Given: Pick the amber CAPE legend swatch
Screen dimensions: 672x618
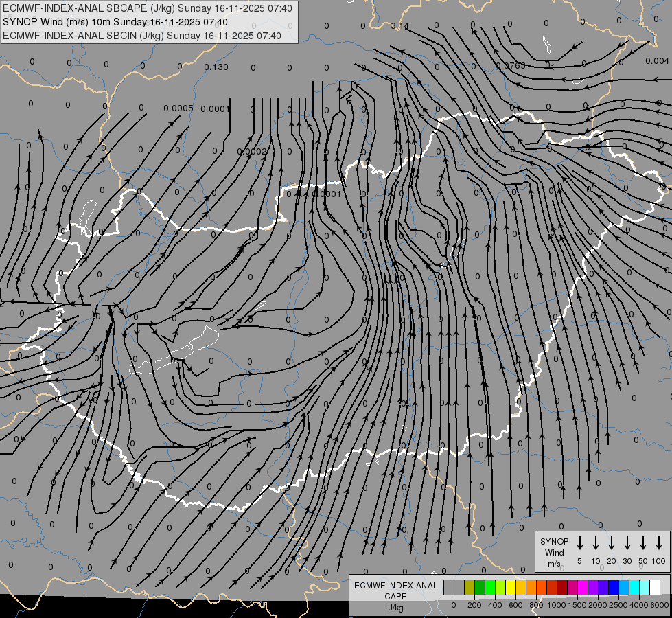Looking at the screenshot, I should (x=521, y=588).
